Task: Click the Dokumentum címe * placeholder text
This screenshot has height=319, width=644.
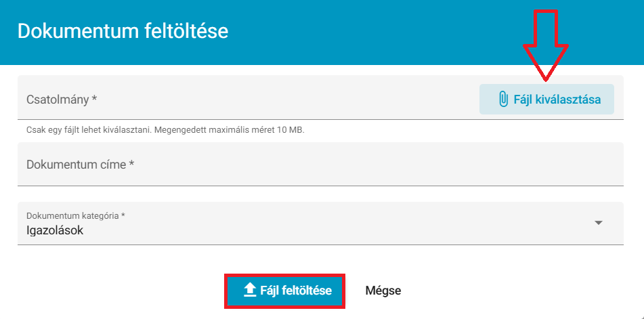Action: [x=81, y=165]
